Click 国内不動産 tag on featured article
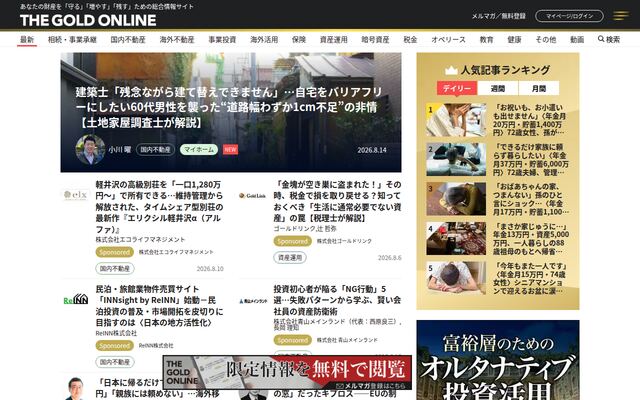This screenshot has height=400, width=640. point(155,149)
